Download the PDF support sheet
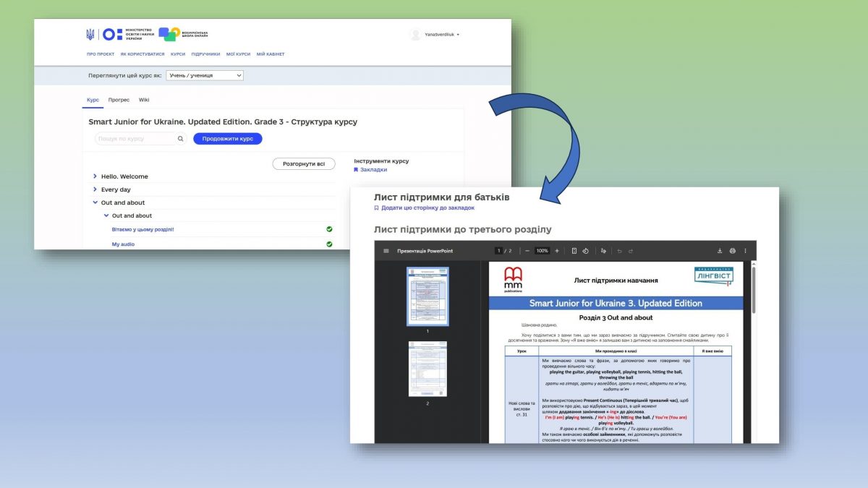Image resolution: width=868 pixels, height=488 pixels. point(720,251)
